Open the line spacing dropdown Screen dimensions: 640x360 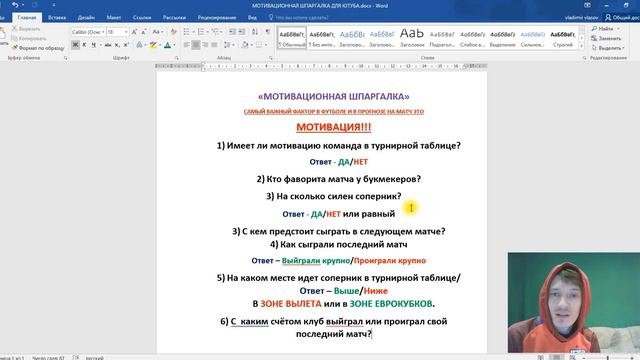[228, 45]
